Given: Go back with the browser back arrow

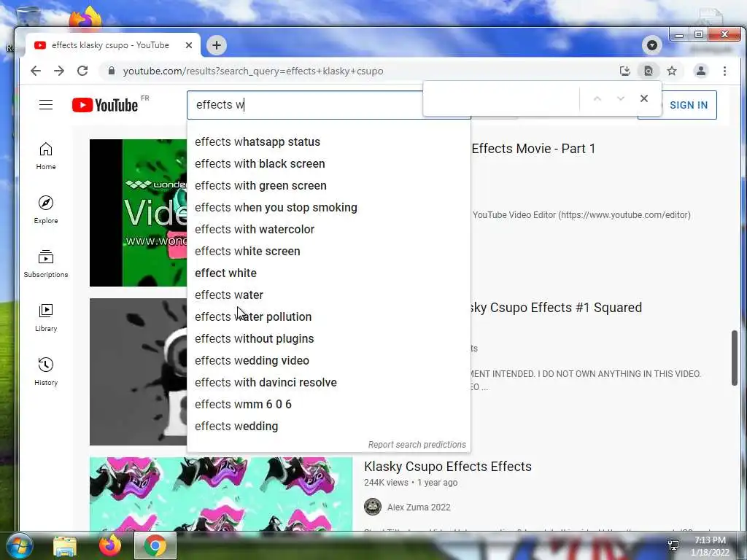Looking at the screenshot, I should pyautogui.click(x=36, y=71).
